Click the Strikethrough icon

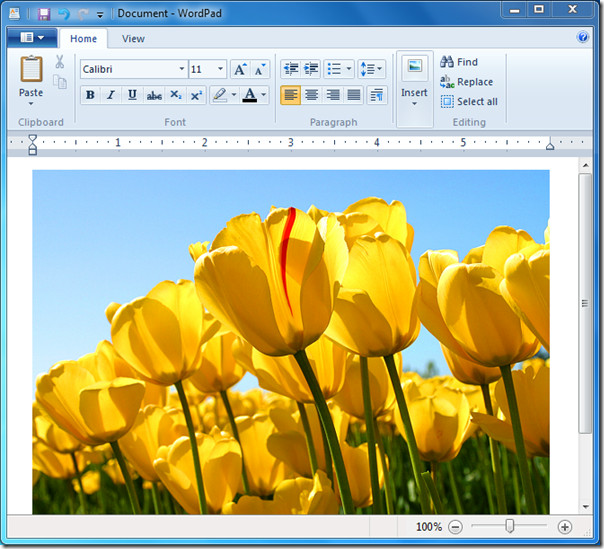(x=154, y=95)
